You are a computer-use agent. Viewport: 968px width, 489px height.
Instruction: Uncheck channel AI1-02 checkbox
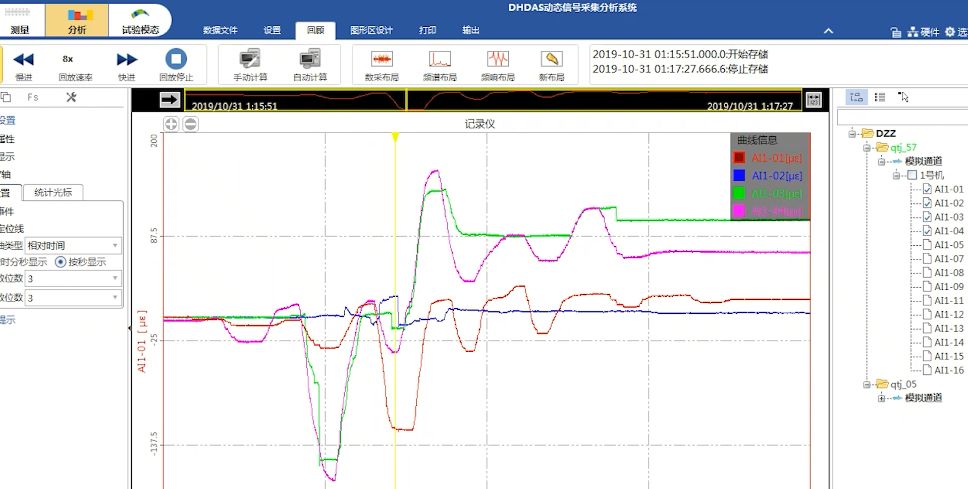(x=927, y=203)
